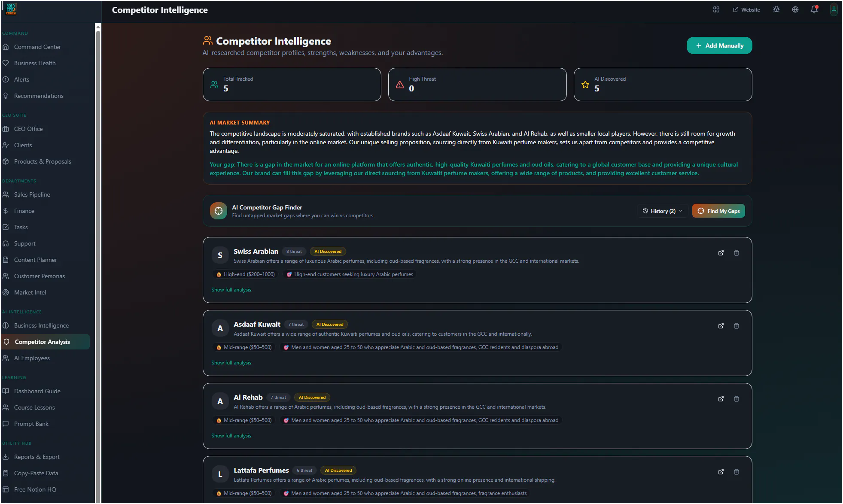The height and width of the screenshot is (504, 843).
Task: Open Business Intelligence
Action: pos(46,325)
